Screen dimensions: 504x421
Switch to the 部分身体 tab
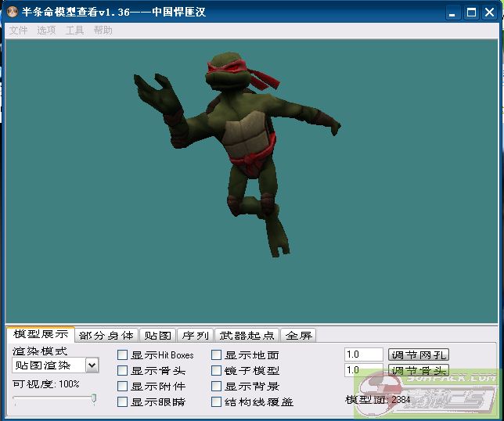click(106, 336)
